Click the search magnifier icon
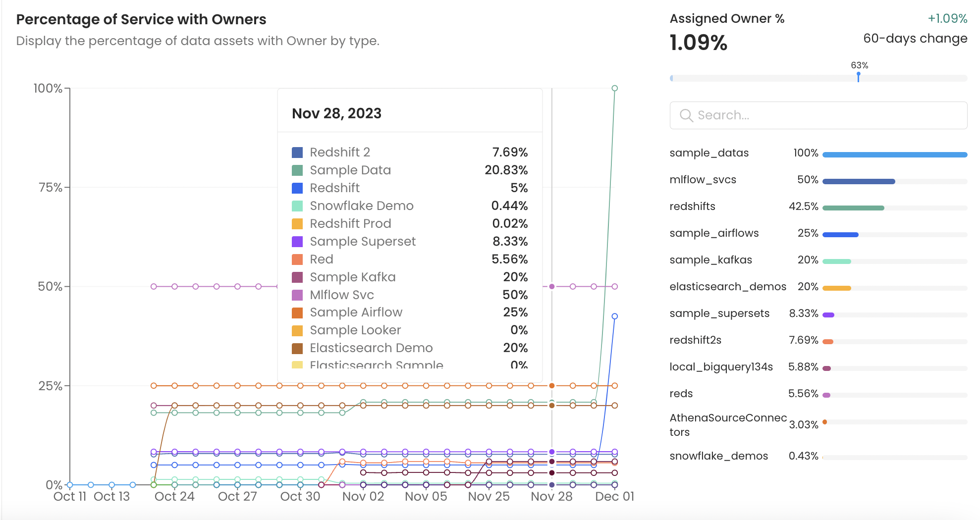980x520 pixels. coord(686,115)
